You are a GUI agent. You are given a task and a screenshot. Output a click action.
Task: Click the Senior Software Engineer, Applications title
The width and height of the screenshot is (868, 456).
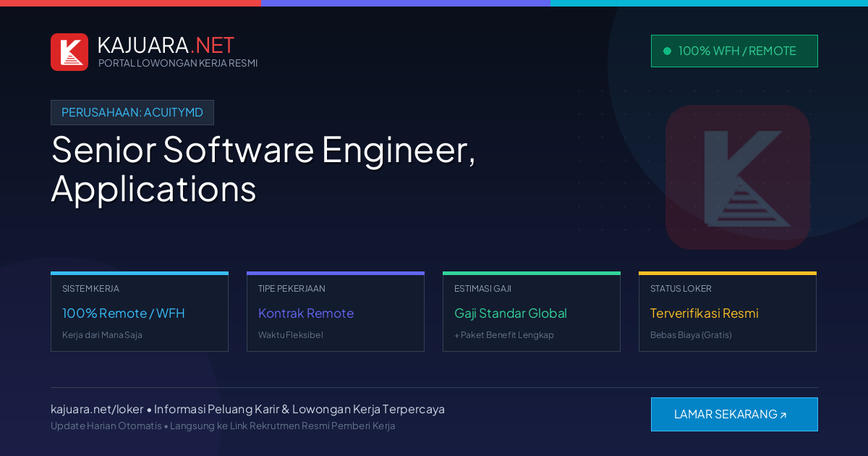pos(263,169)
